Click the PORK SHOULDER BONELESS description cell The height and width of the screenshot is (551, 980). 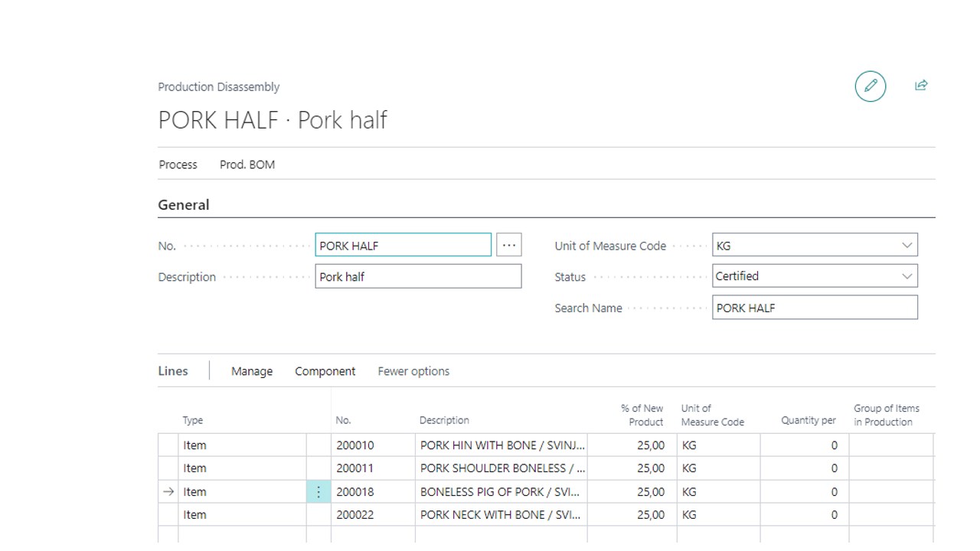pos(501,468)
